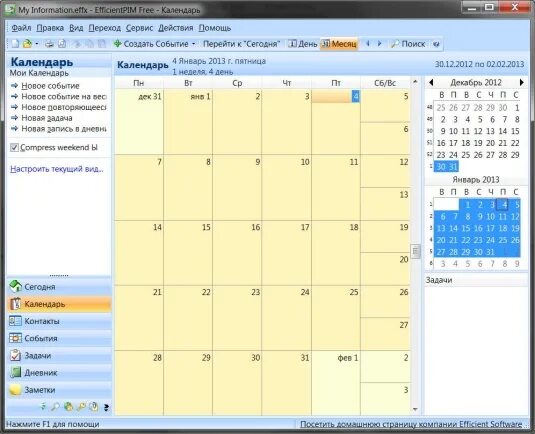535x434 pixels.
Task: Open the Events (События) section
Action: 59,338
